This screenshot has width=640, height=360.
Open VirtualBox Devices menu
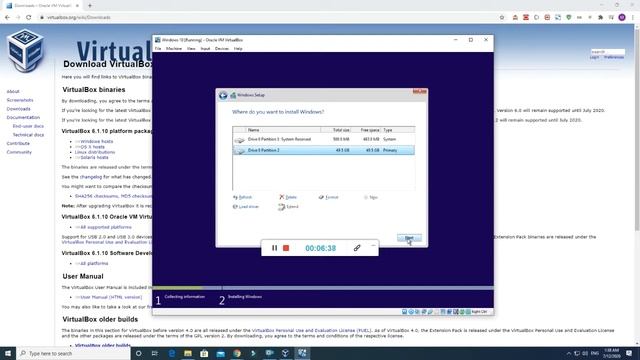pos(222,49)
